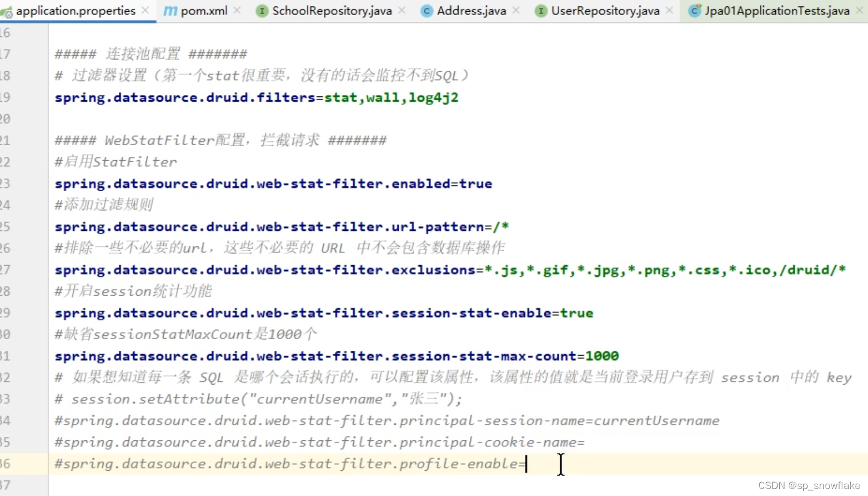The height and width of the screenshot is (496, 868).
Task: Click the Maven icon on pom.xml tab
Action: pos(170,11)
